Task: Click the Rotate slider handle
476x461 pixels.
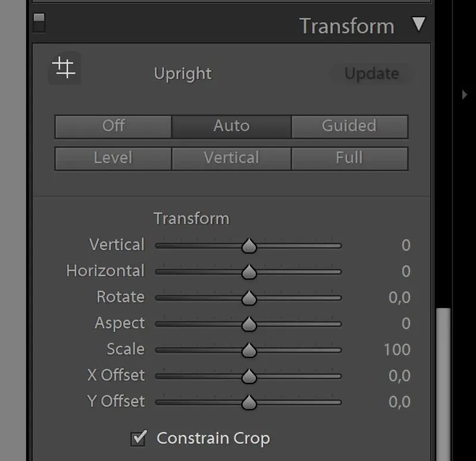Action: [249, 298]
